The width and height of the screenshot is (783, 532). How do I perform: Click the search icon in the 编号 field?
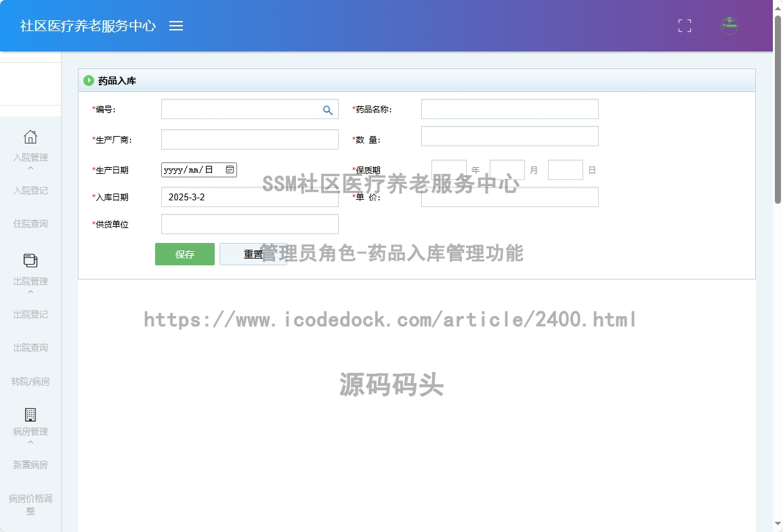point(328,110)
